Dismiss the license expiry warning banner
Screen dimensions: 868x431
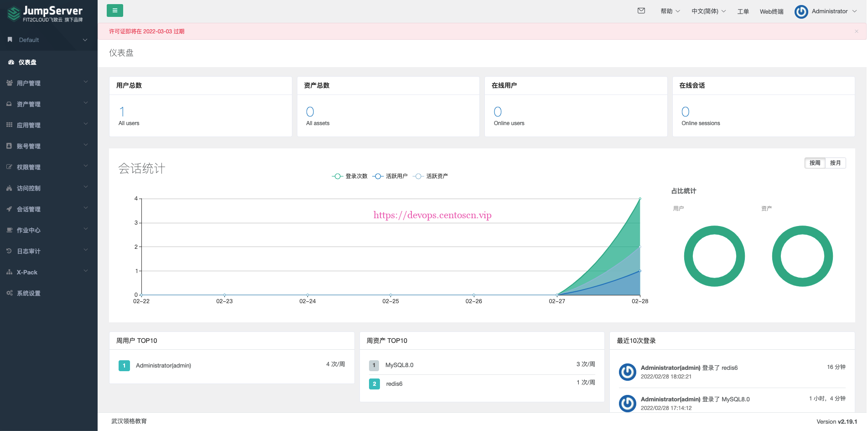pos(856,31)
